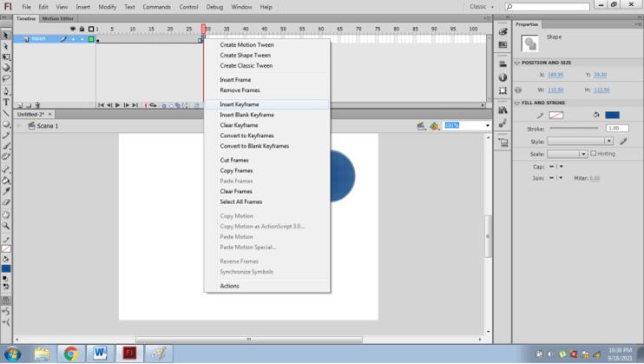Open the Align panel icon

[503, 63]
